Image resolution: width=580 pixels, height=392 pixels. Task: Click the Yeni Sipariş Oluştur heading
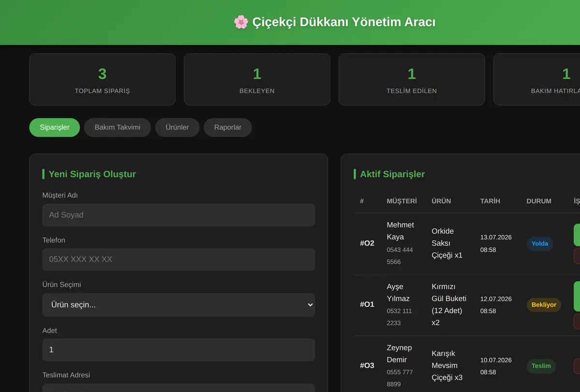[x=92, y=174]
